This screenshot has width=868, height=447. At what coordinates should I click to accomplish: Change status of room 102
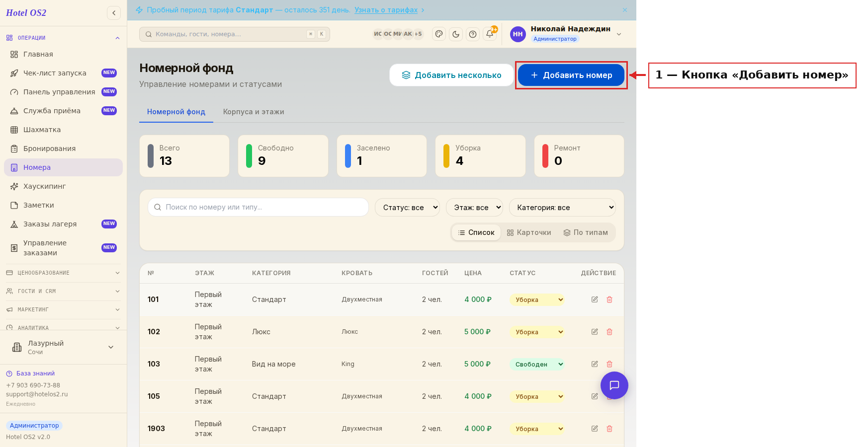537,332
